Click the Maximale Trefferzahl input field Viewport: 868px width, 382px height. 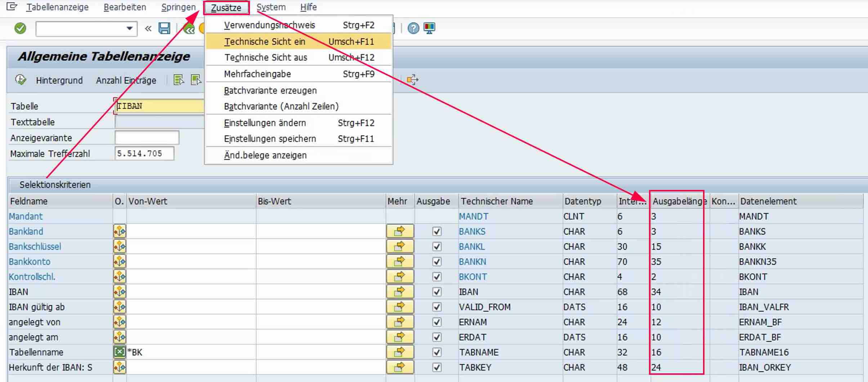click(144, 154)
